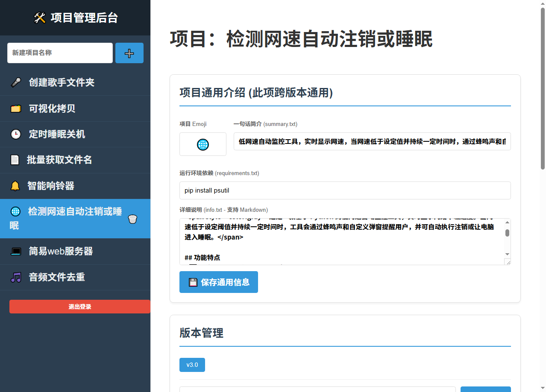Click the folder icon for 可视化拷贝

click(x=16, y=108)
